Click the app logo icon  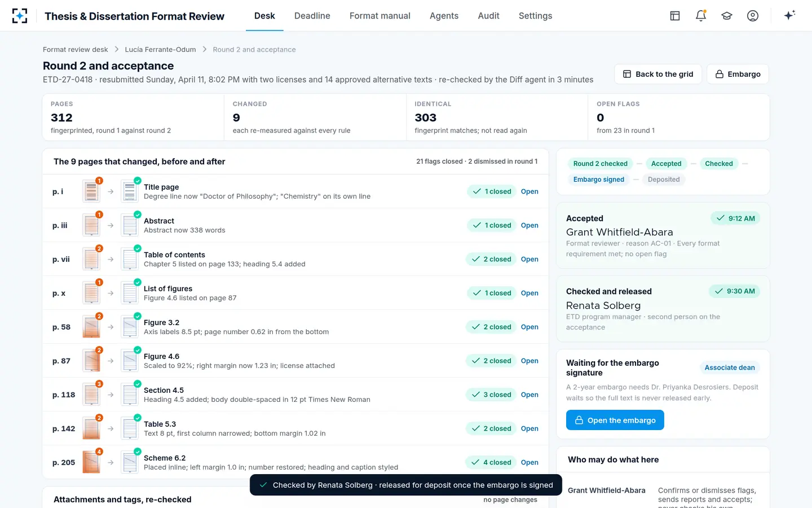click(x=20, y=16)
